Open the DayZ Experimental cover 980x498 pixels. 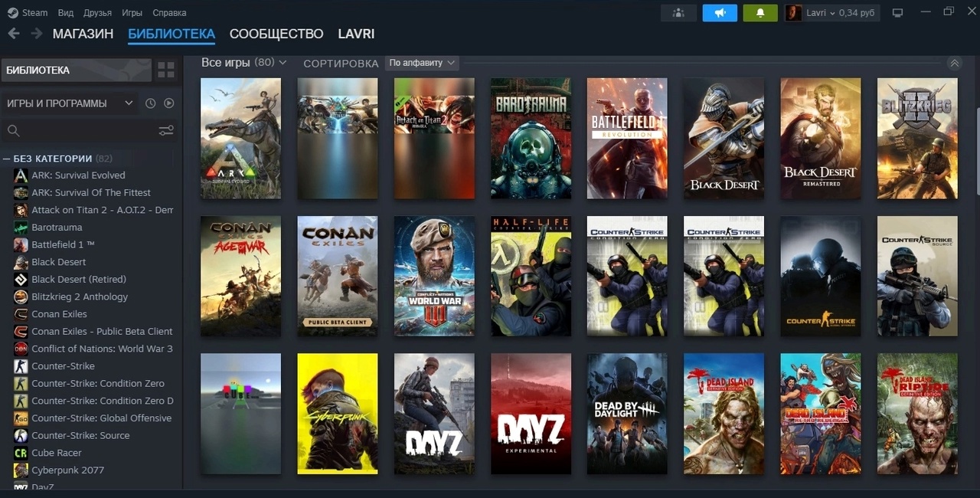click(531, 414)
